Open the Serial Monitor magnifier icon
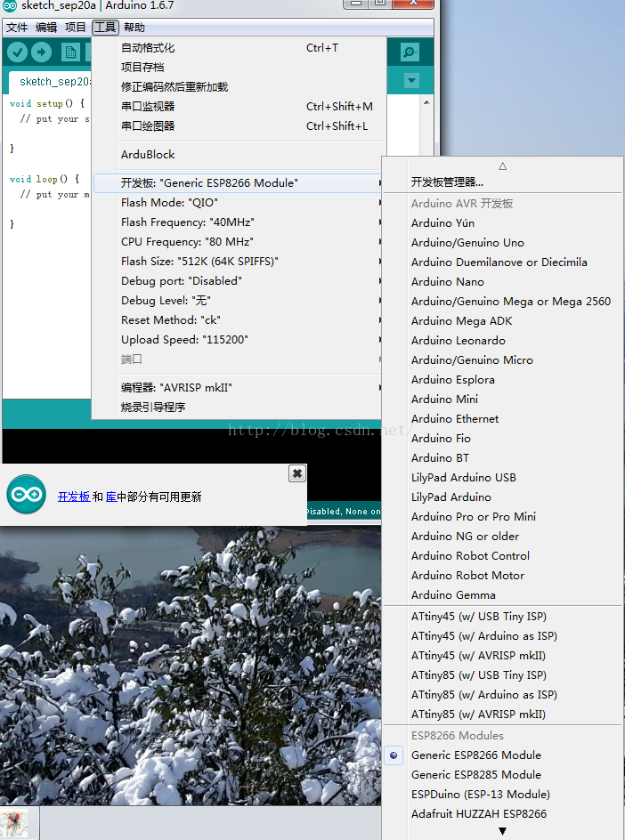Screen dimensions: 625x840 (410, 52)
